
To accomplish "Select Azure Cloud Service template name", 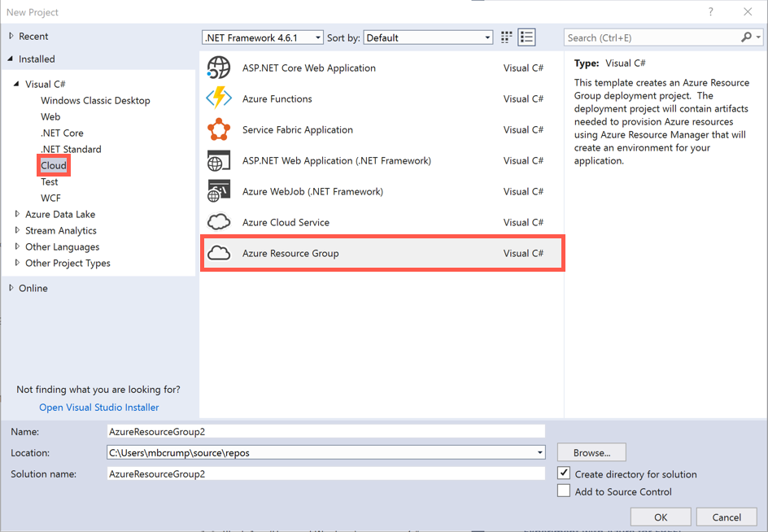I will [286, 222].
